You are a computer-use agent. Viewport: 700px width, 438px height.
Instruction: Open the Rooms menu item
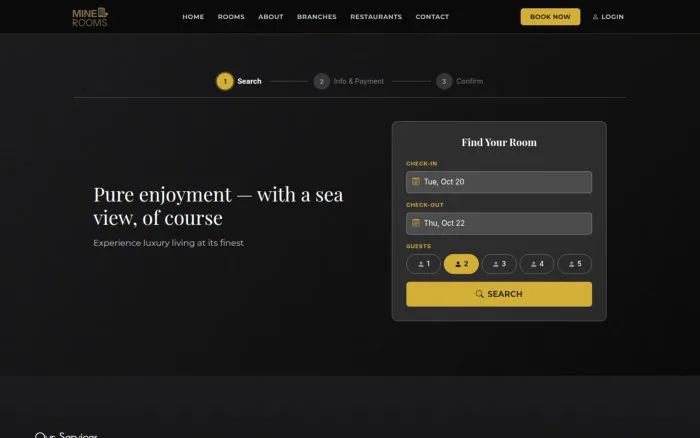231,17
